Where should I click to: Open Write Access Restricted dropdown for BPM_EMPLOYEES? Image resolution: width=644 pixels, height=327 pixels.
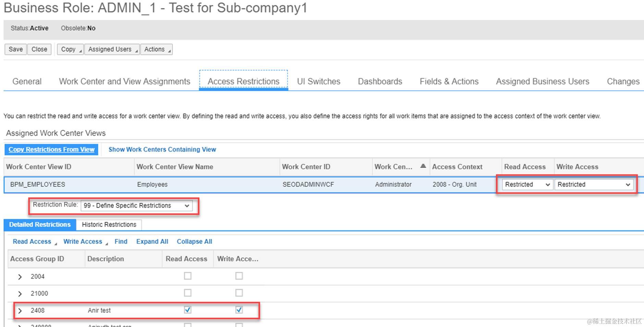594,184
